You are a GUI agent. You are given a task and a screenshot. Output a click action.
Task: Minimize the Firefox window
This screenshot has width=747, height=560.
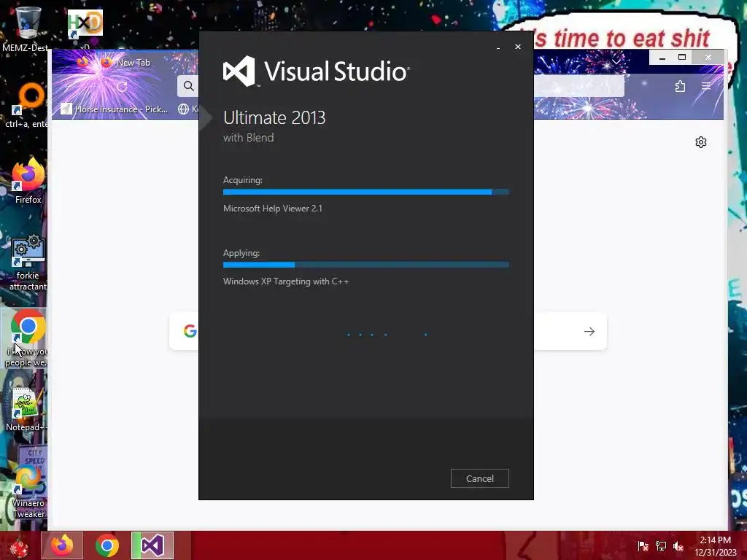click(662, 57)
